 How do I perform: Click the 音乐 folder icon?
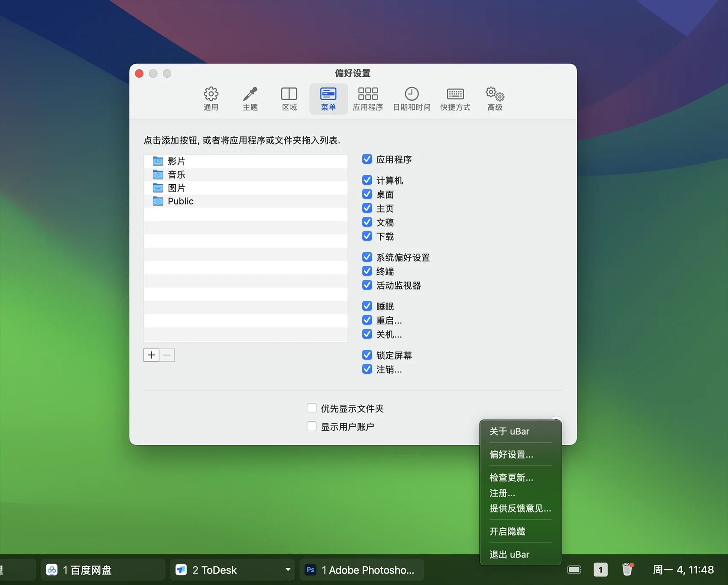(x=158, y=174)
